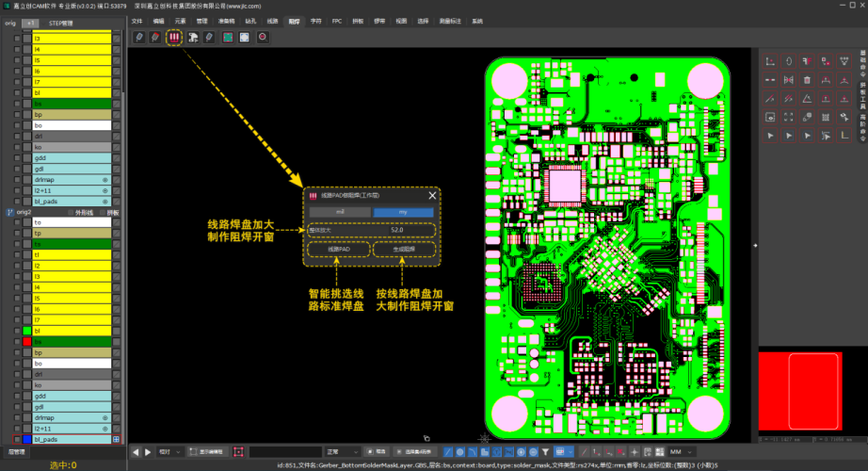Open the first dropdown beside the navigation arrows
Screen dimensions: 868x471
click(x=169, y=452)
